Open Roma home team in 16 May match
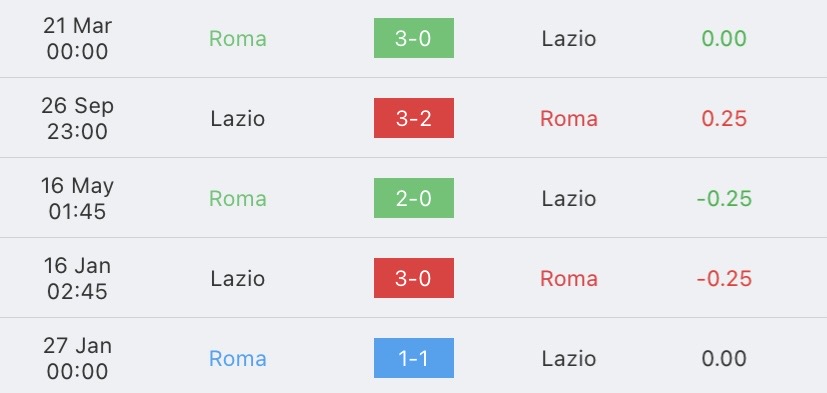Viewport: 827px width, 393px height. [237, 199]
